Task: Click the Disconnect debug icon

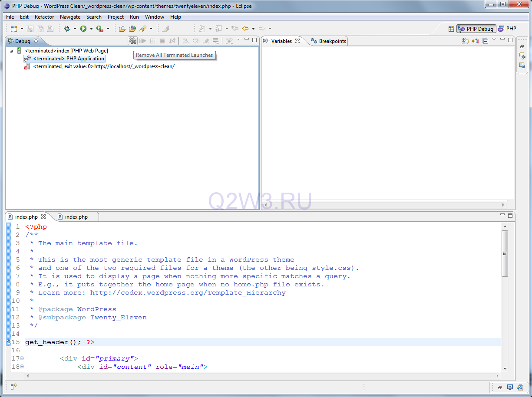Action: click(172, 41)
